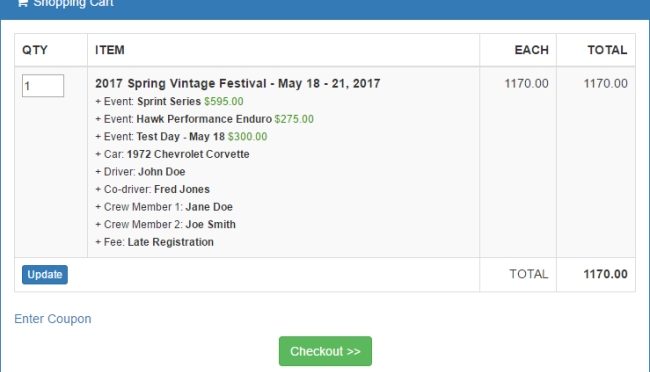Click the green Checkout button
Screen dimensions: 650x372
[325, 351]
